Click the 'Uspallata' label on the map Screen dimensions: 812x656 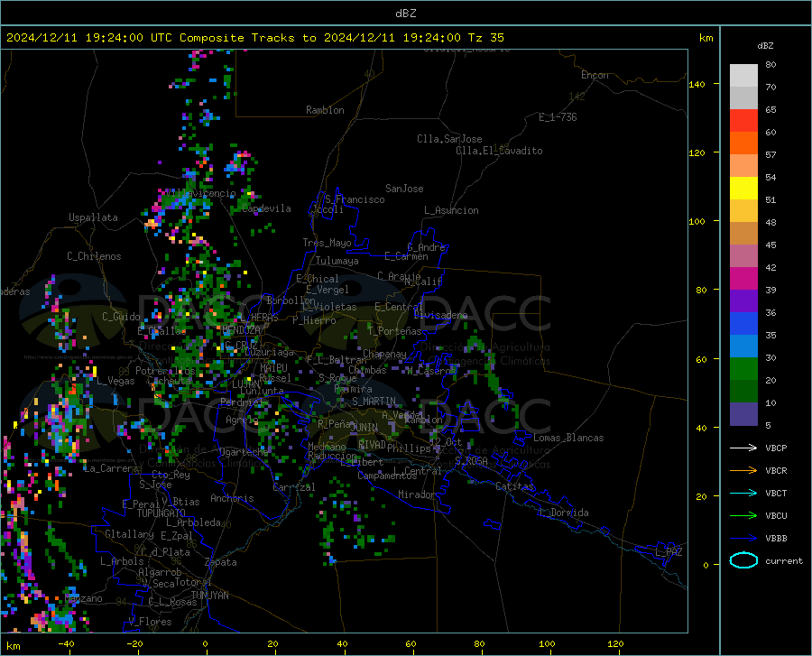pos(93,217)
